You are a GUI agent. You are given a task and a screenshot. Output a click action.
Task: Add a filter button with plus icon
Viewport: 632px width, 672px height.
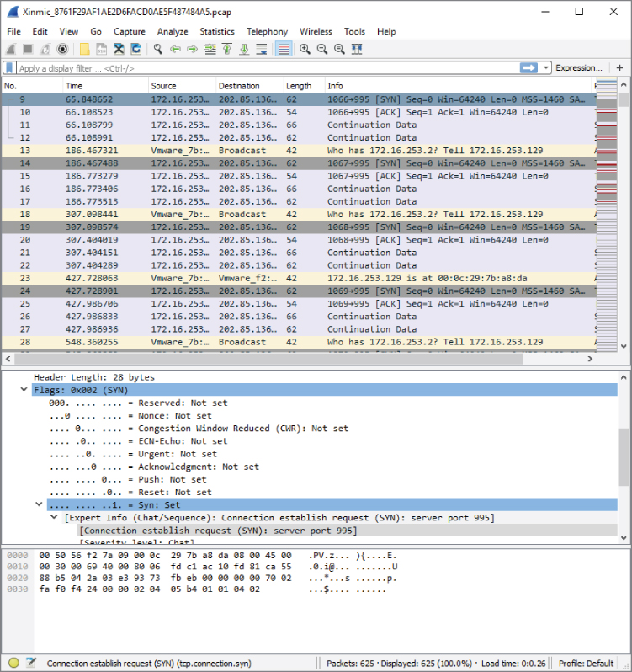[619, 67]
